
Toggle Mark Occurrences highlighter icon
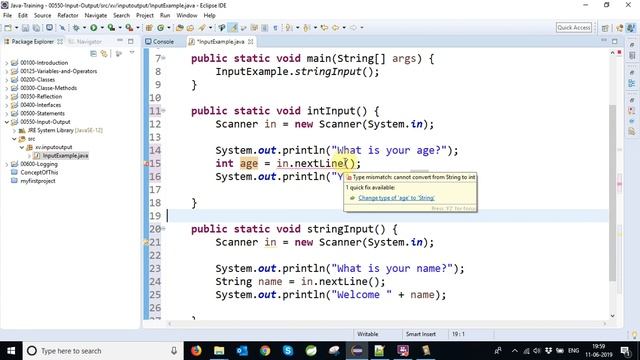(233, 28)
